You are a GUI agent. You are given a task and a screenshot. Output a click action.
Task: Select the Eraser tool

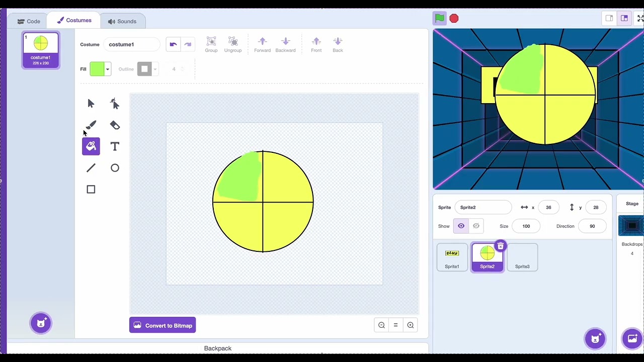coord(115,125)
